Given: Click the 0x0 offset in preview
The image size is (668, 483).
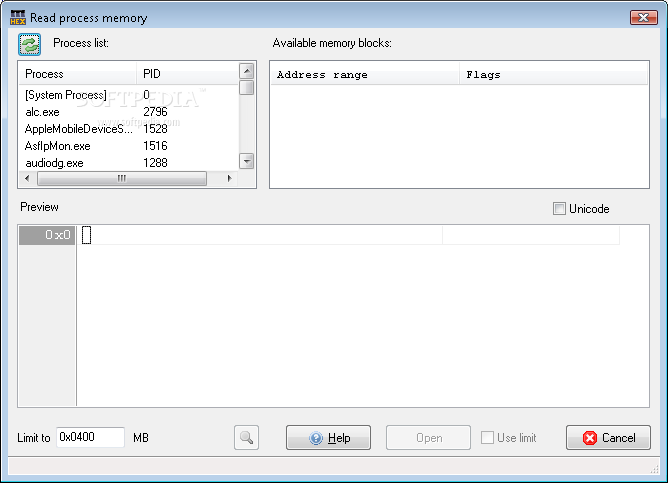Looking at the screenshot, I should point(47,235).
